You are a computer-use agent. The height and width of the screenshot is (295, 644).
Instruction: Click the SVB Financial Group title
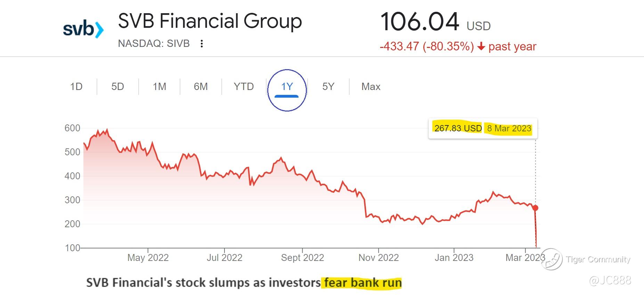click(210, 21)
